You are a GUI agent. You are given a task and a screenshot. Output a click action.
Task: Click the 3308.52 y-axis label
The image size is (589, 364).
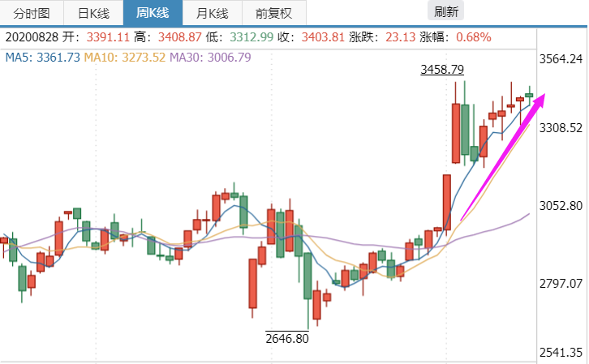click(560, 128)
